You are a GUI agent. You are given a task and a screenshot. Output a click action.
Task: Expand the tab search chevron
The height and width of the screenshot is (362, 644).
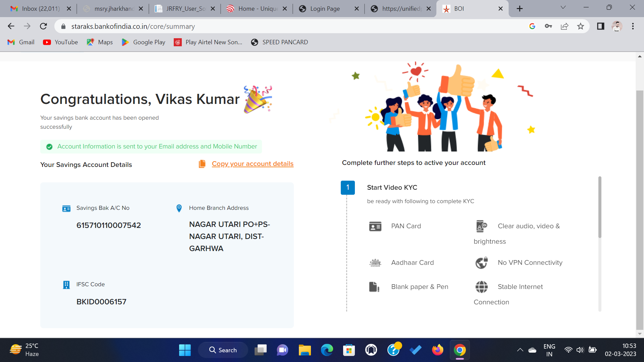pyautogui.click(x=563, y=8)
